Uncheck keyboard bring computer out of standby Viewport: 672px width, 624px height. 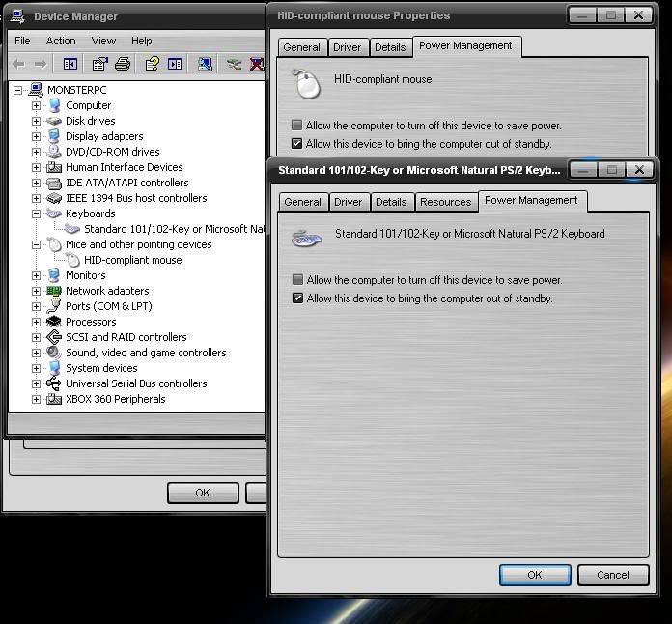tap(297, 298)
